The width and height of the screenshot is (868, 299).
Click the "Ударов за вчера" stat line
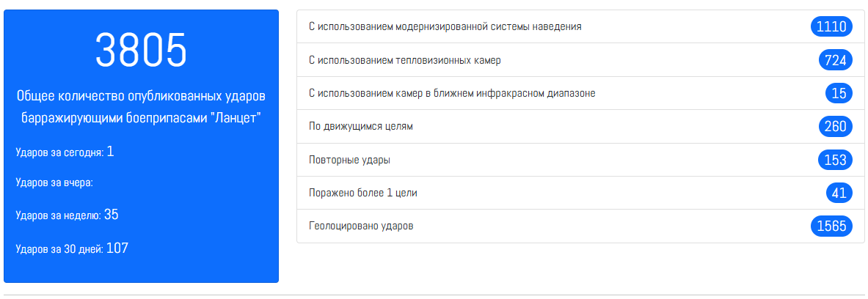[x=54, y=182]
